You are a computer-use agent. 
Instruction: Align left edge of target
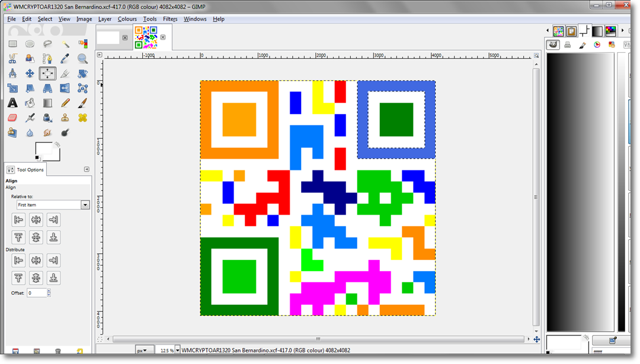click(x=19, y=220)
